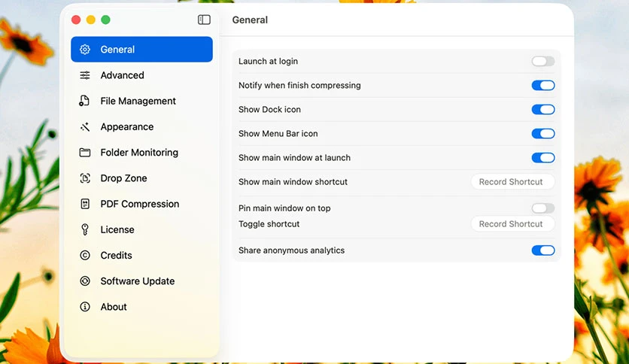Select Appearance in the sidebar

141,126
